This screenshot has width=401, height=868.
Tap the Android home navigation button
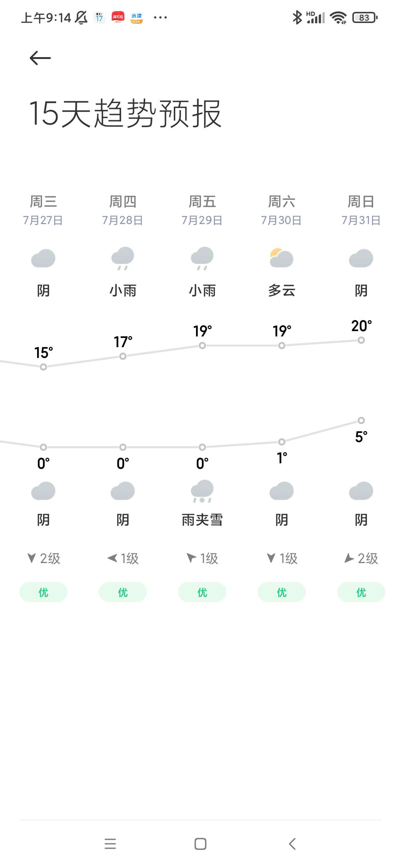[200, 844]
